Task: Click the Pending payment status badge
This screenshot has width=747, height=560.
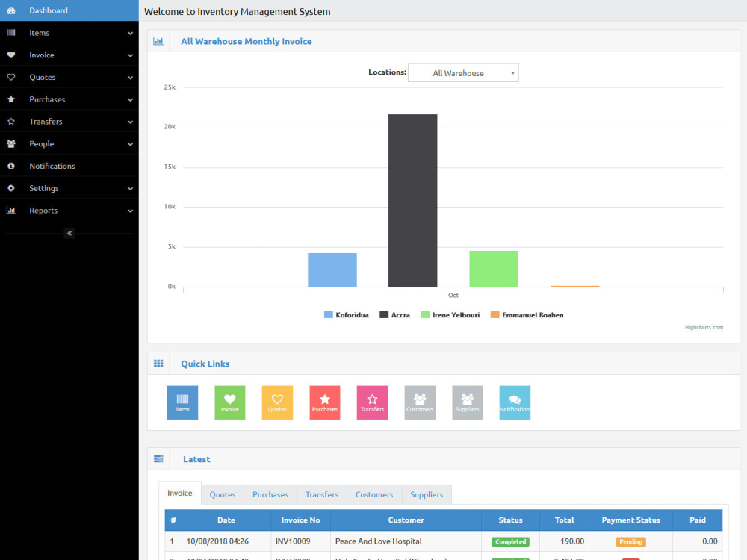Action: [x=629, y=541]
